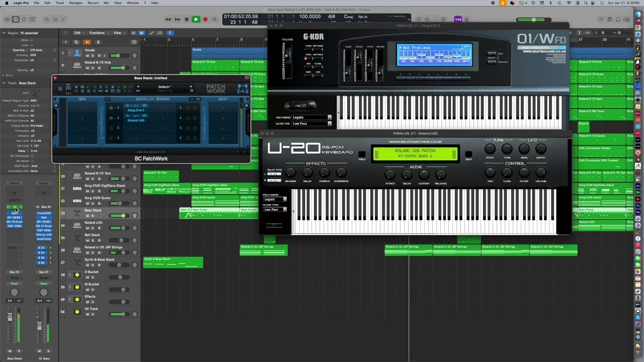Go to previous Patchwork preset arrow

coord(138,87)
